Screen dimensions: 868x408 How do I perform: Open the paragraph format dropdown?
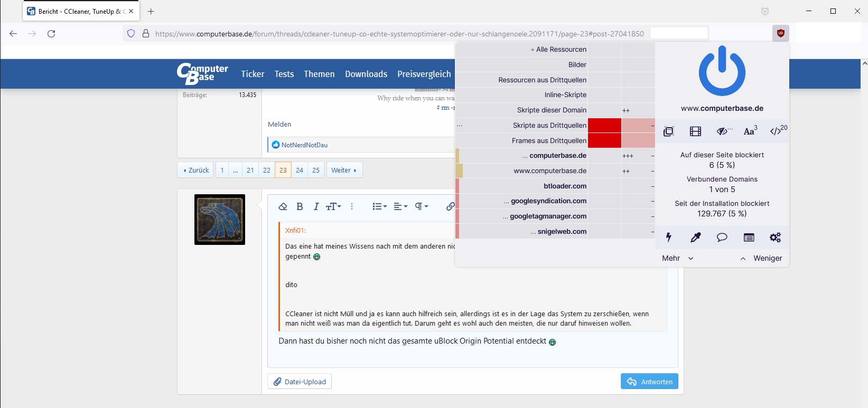422,206
